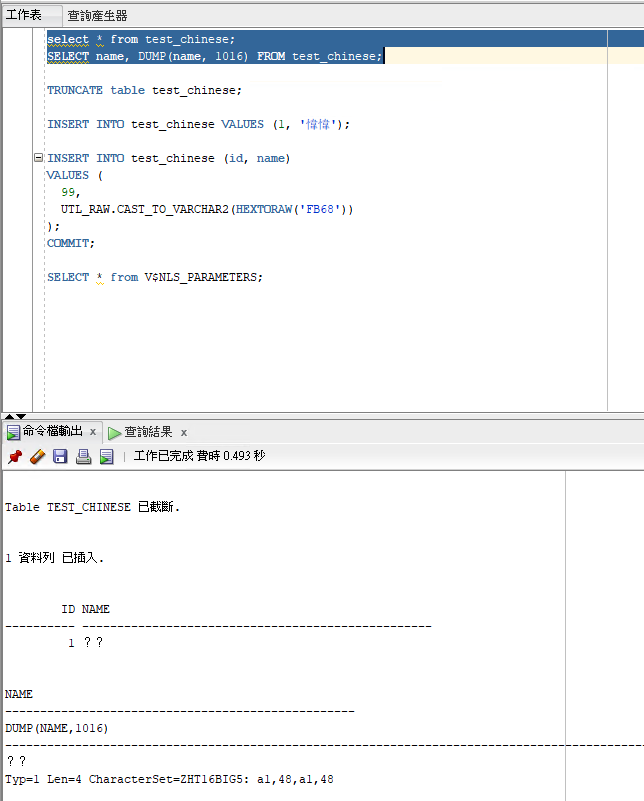
Task: Click the TRUNCATE table statement line
Action: 144,90
